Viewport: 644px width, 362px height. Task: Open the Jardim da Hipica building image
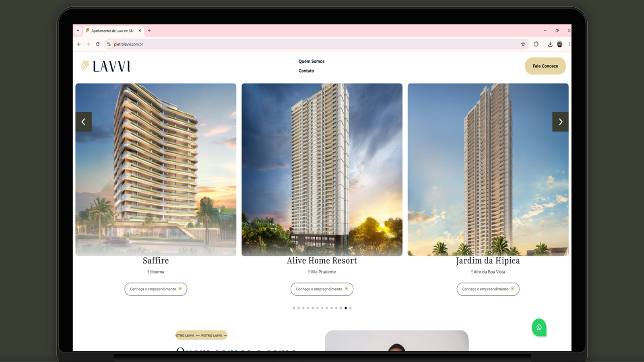point(488,169)
